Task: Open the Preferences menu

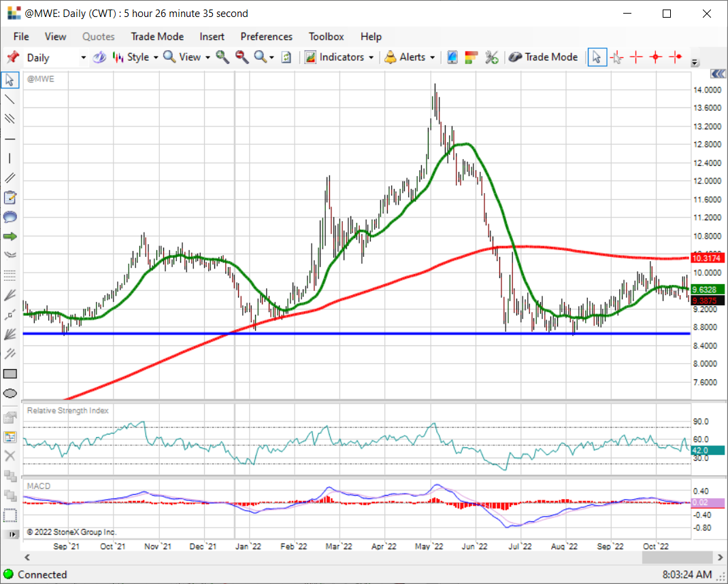Action: click(267, 36)
